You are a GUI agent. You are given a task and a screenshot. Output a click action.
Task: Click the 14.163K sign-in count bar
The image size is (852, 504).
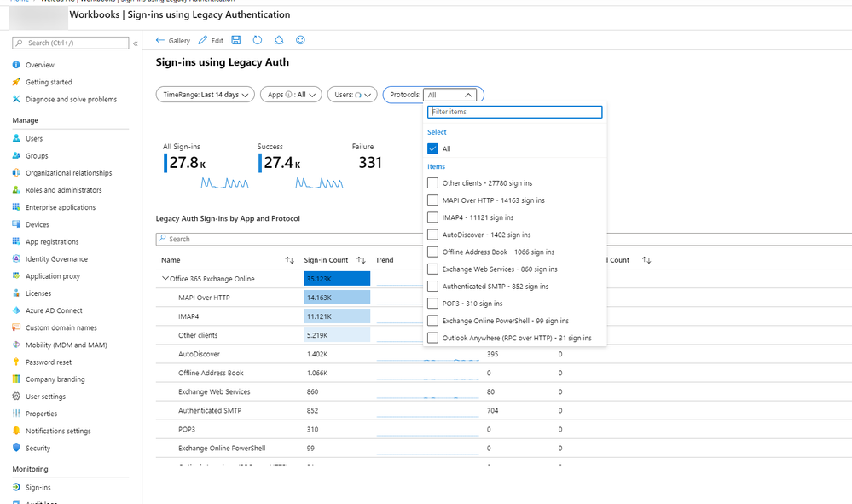point(337,298)
